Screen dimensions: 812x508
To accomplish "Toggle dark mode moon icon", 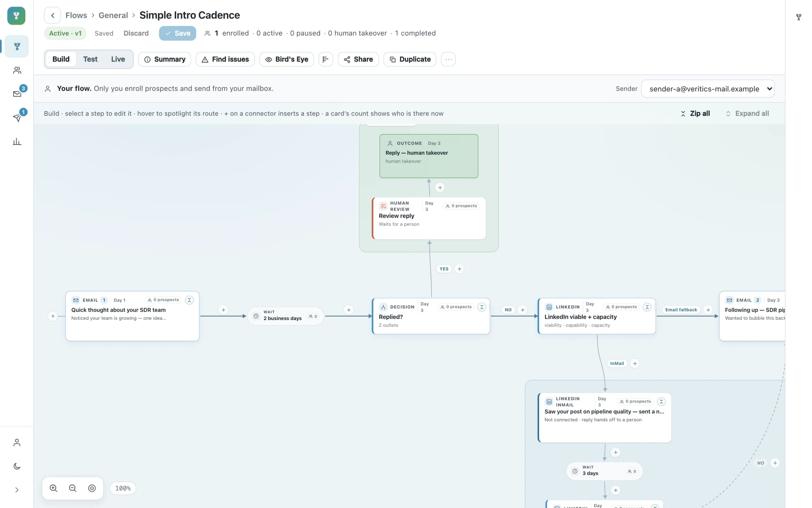I will coord(17,466).
